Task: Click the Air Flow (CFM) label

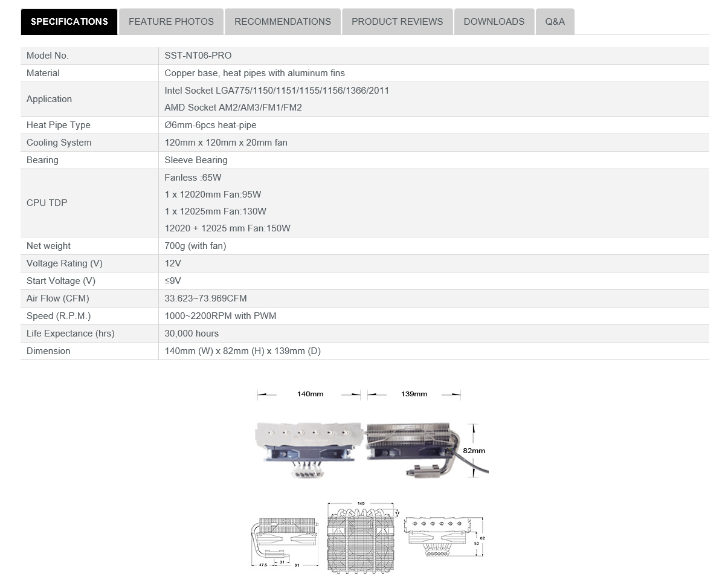Action: (58, 298)
